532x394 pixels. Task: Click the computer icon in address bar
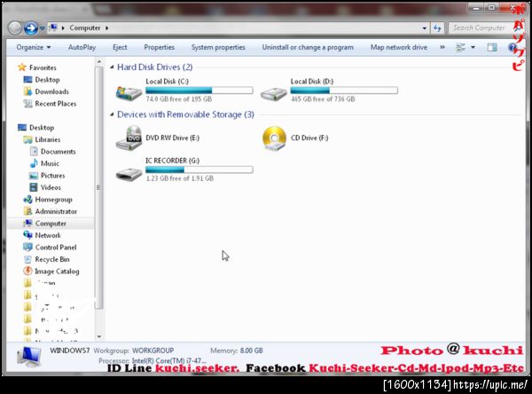53,28
